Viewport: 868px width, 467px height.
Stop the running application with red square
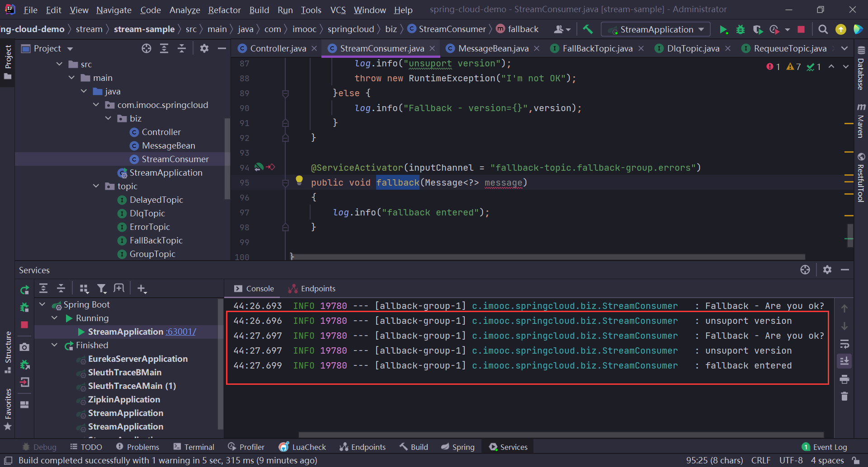pyautogui.click(x=801, y=29)
